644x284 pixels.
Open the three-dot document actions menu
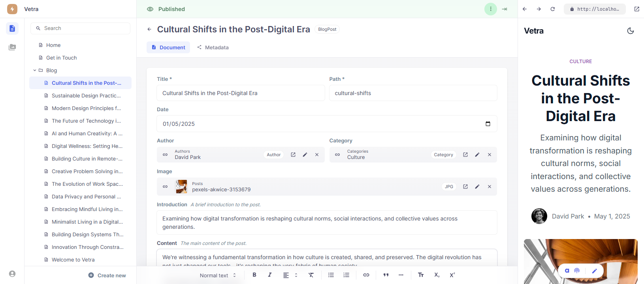[491, 9]
